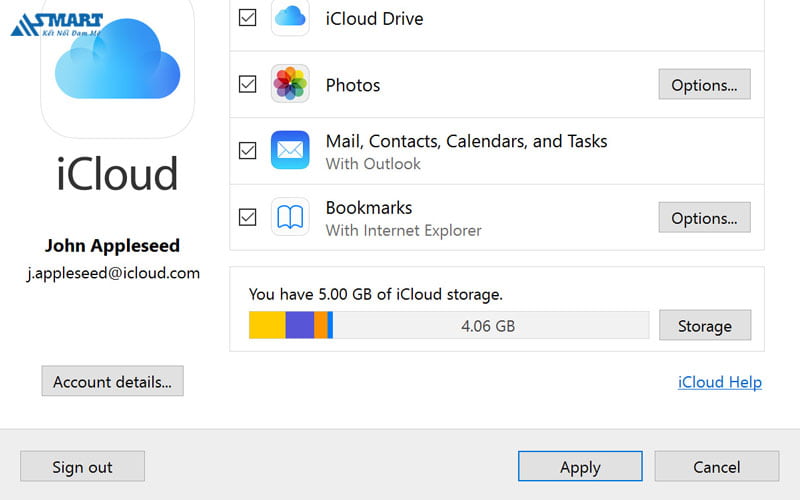Apply the iCloud settings
Screen dimensions: 800x500
click(580, 466)
